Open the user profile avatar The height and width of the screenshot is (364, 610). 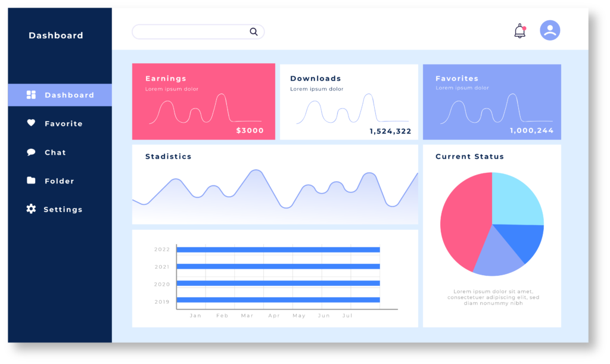pyautogui.click(x=550, y=30)
